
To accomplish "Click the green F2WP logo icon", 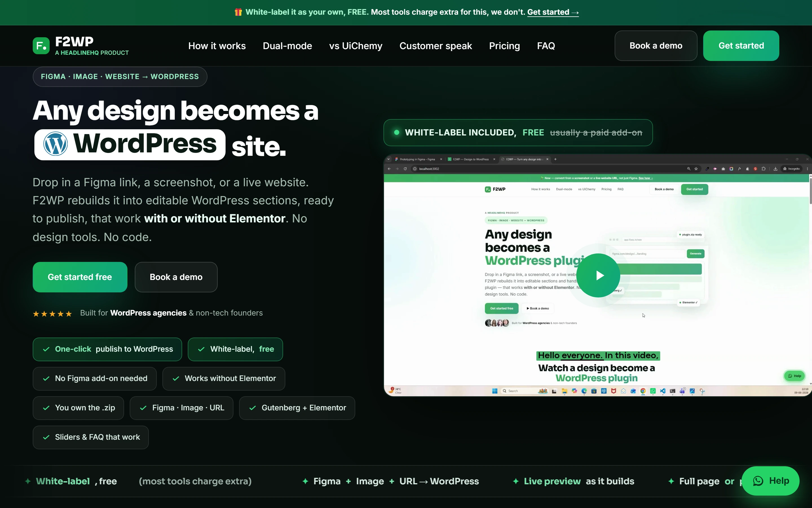I will pos(41,45).
